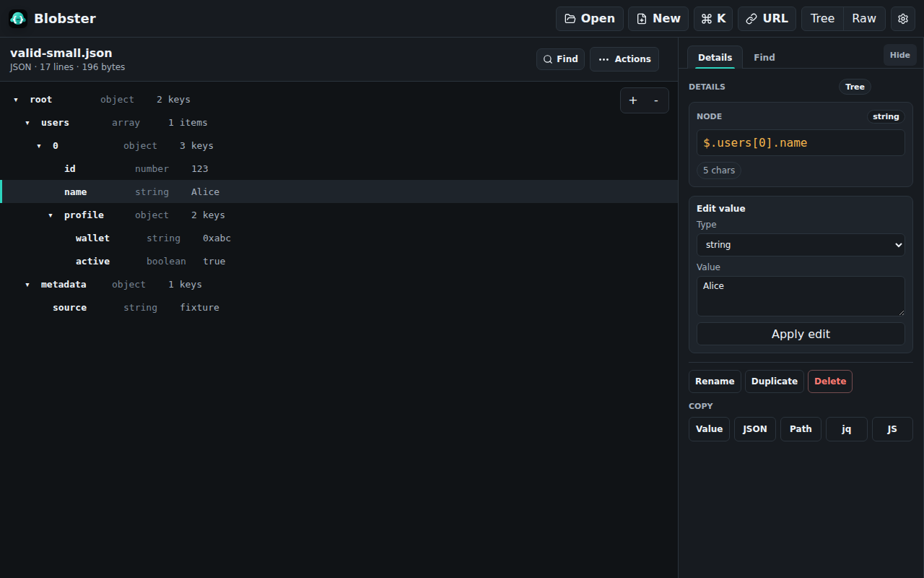Click Apply edit button

point(801,334)
